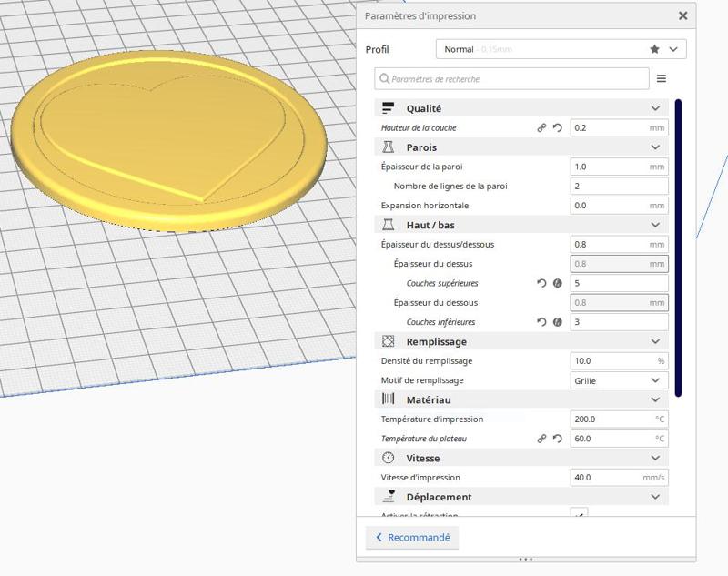Edit Nombre de lignes de la paroi value
This screenshot has height=576, width=728.
click(x=619, y=187)
